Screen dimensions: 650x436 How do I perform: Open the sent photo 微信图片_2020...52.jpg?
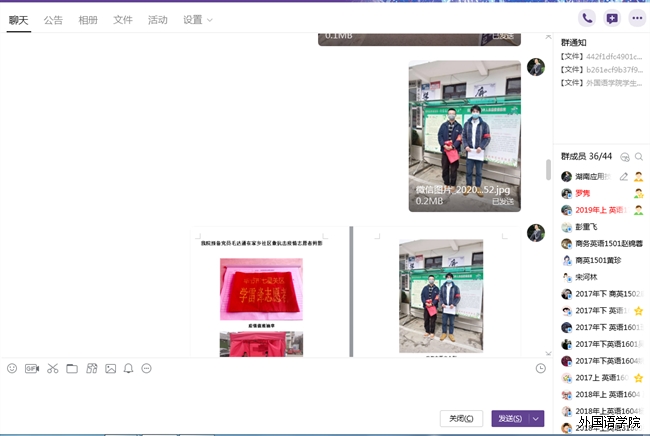pyautogui.click(x=465, y=136)
